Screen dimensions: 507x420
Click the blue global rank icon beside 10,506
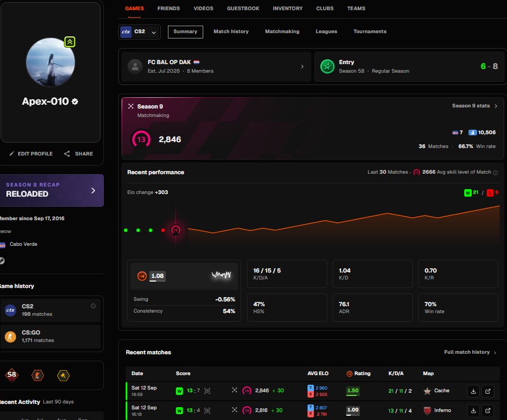tap(472, 133)
